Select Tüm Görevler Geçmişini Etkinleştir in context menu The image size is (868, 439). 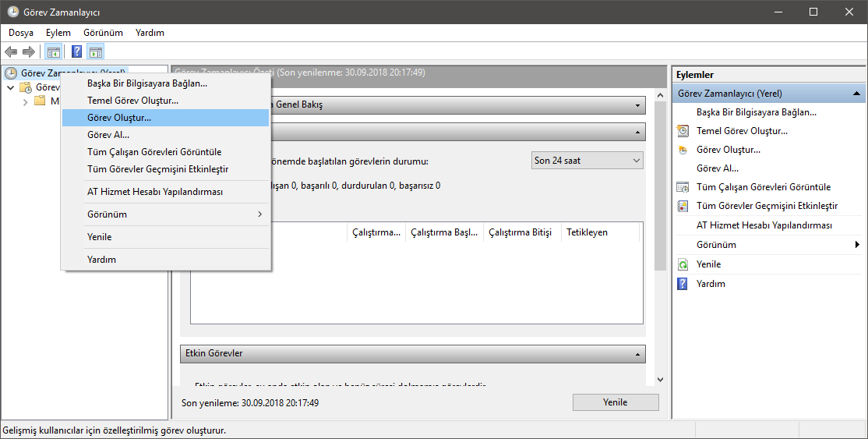point(165,169)
